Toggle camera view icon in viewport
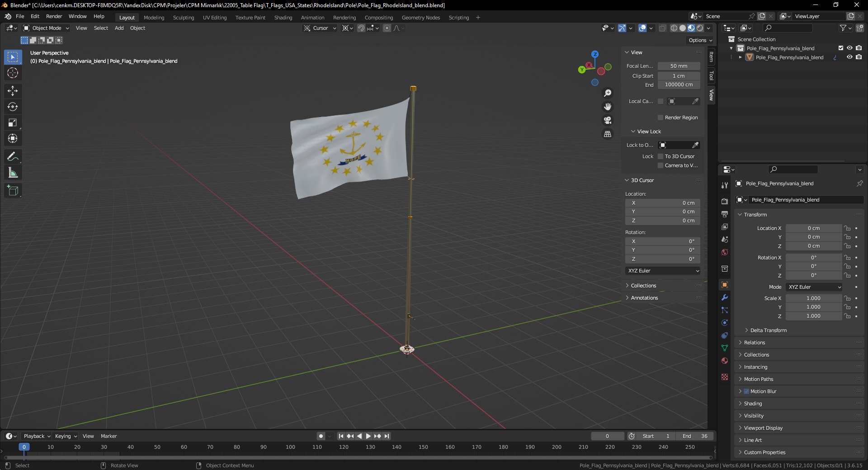Viewport: 868px width, 470px height. click(x=608, y=120)
